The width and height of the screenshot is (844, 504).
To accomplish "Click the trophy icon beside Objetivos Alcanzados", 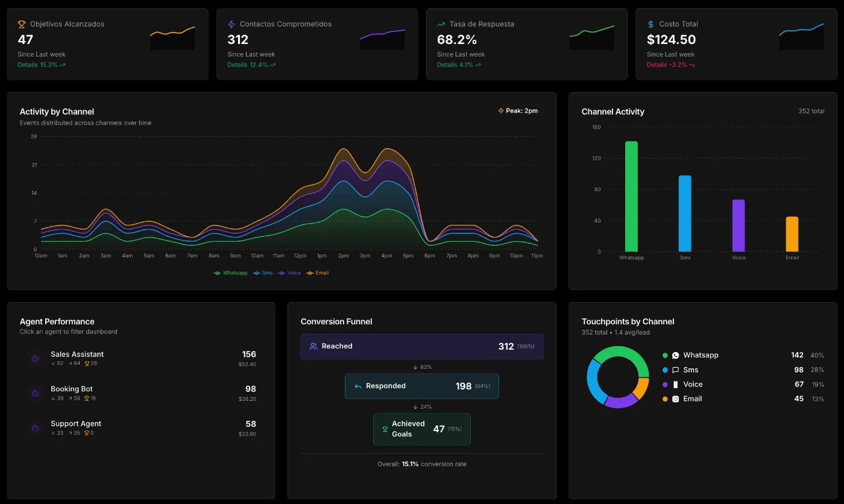I will [22, 24].
